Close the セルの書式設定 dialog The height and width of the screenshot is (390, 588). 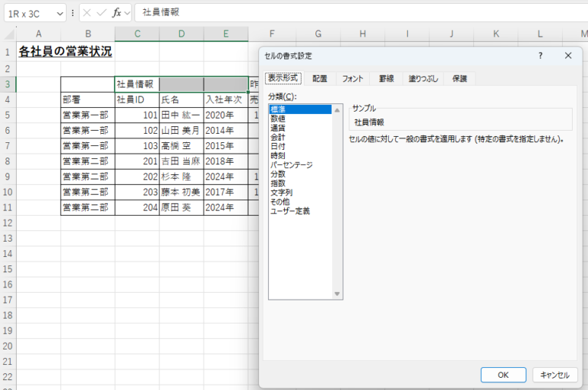pyautogui.click(x=567, y=56)
